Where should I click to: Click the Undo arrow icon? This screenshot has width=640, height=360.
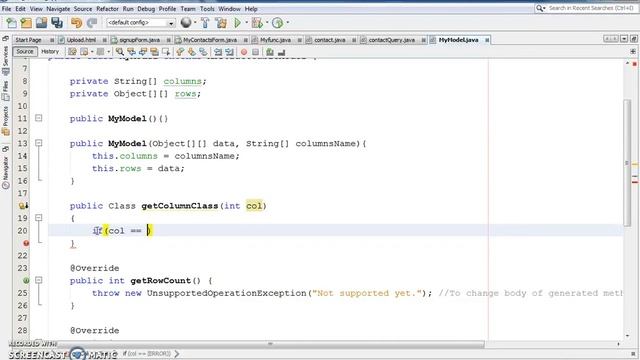pyautogui.click(x=76, y=23)
